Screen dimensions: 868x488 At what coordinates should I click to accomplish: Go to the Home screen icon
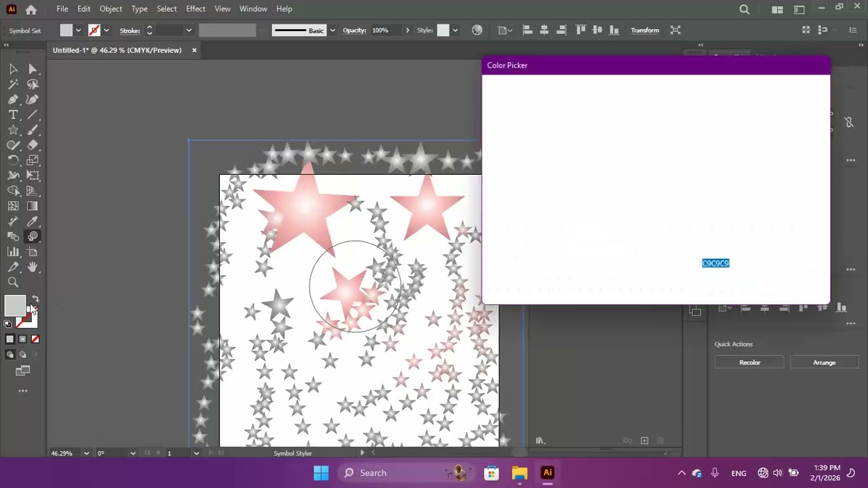click(31, 9)
